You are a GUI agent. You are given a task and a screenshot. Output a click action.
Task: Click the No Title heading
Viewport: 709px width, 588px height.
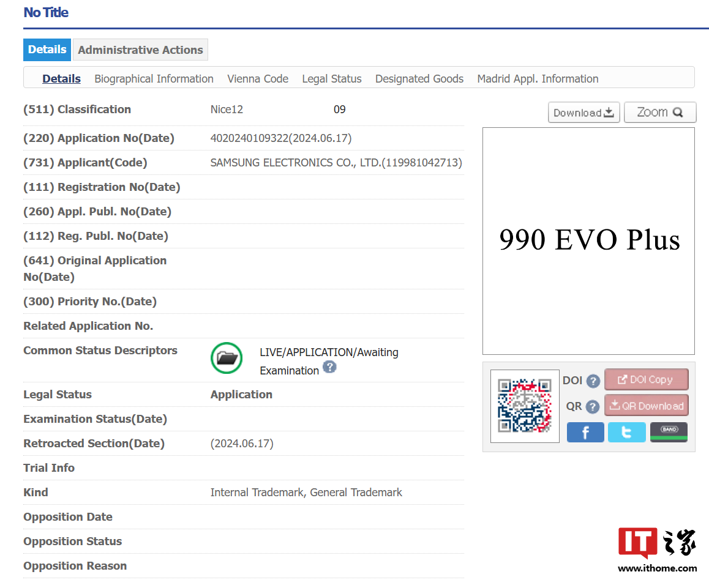click(46, 13)
